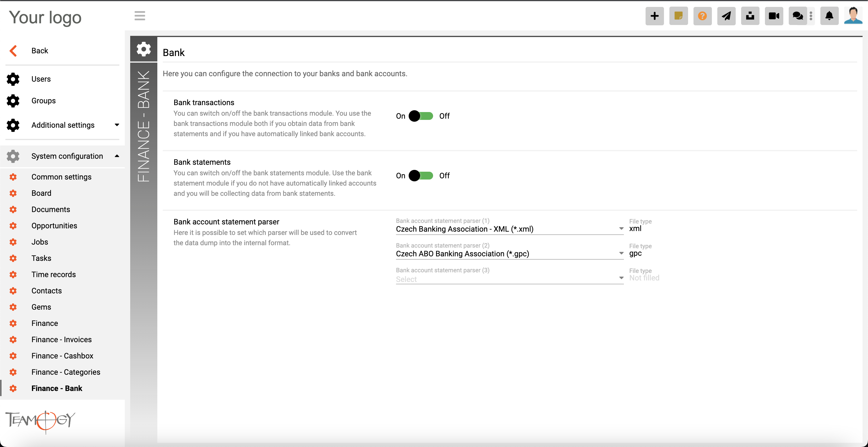The width and height of the screenshot is (868, 447).
Task: Open the notifications bell icon
Action: click(829, 16)
